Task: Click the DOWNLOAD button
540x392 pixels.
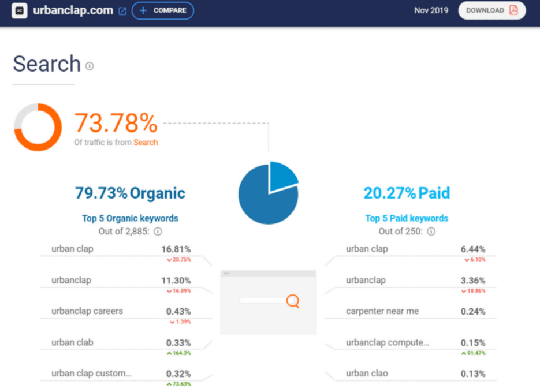Action: [491, 10]
